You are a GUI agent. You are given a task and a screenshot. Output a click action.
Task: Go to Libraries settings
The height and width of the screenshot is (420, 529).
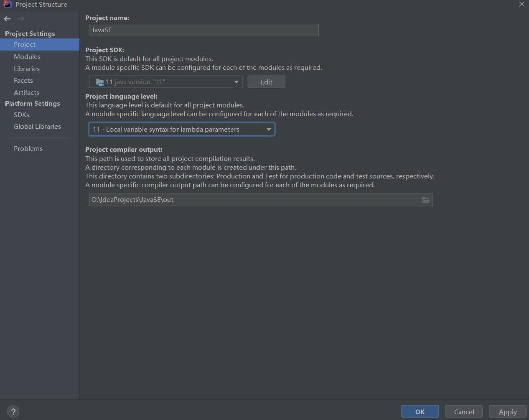pos(27,69)
